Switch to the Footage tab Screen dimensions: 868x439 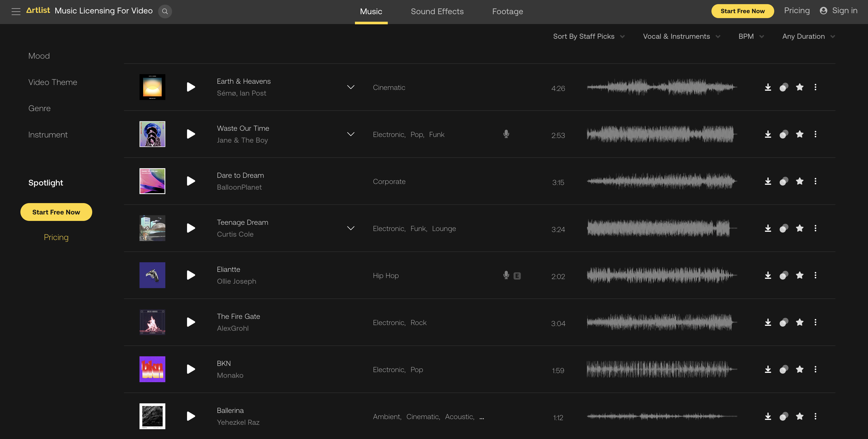point(507,11)
